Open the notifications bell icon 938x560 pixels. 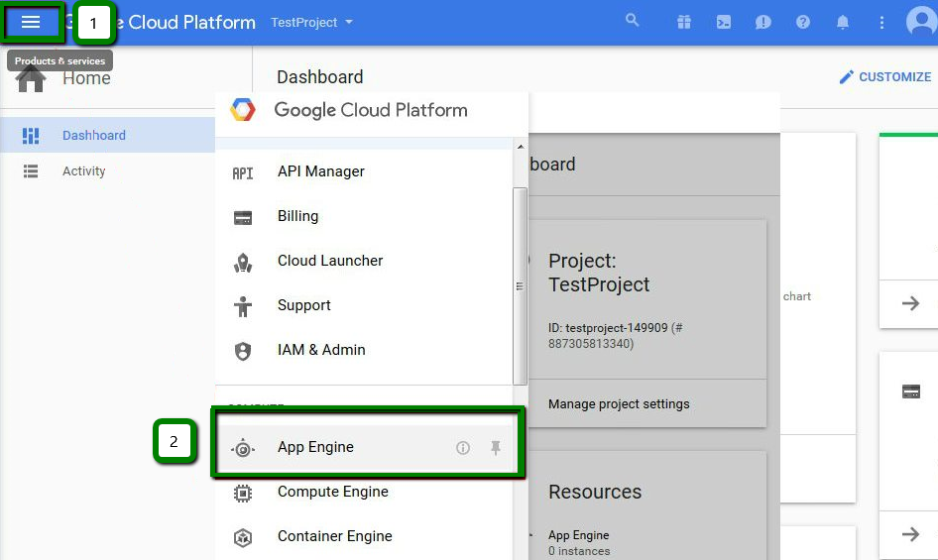[842, 22]
